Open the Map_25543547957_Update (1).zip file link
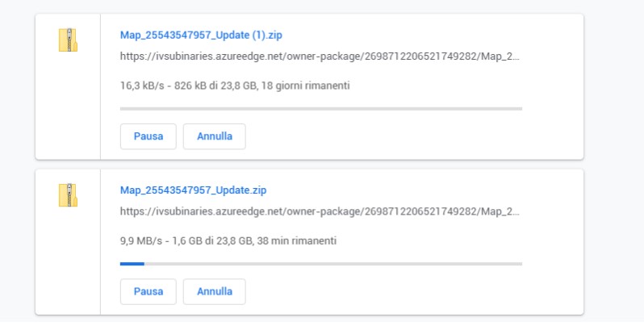Viewport: 644px width, 330px height. click(201, 36)
